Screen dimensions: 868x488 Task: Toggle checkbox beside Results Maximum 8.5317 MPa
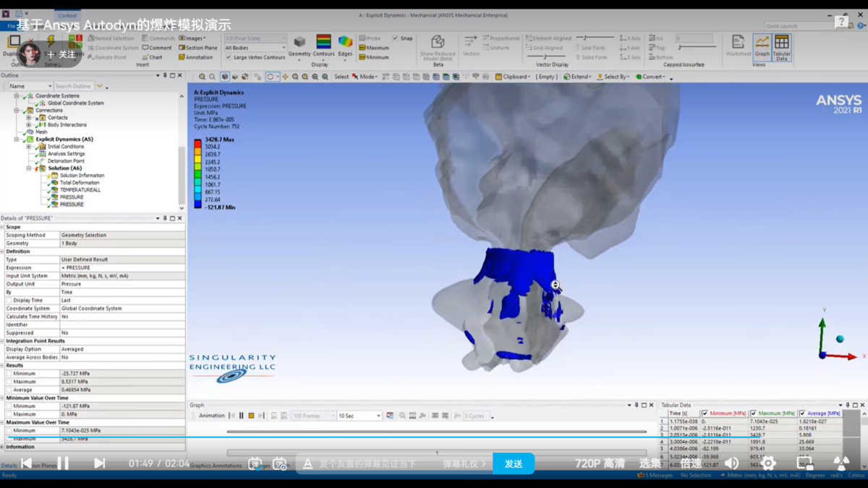[9, 382]
